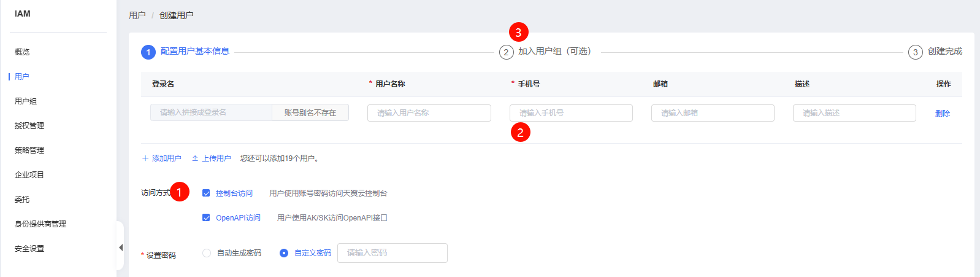Uncheck the 控制台访问 checkbox
The image size is (980, 277).
point(206,193)
